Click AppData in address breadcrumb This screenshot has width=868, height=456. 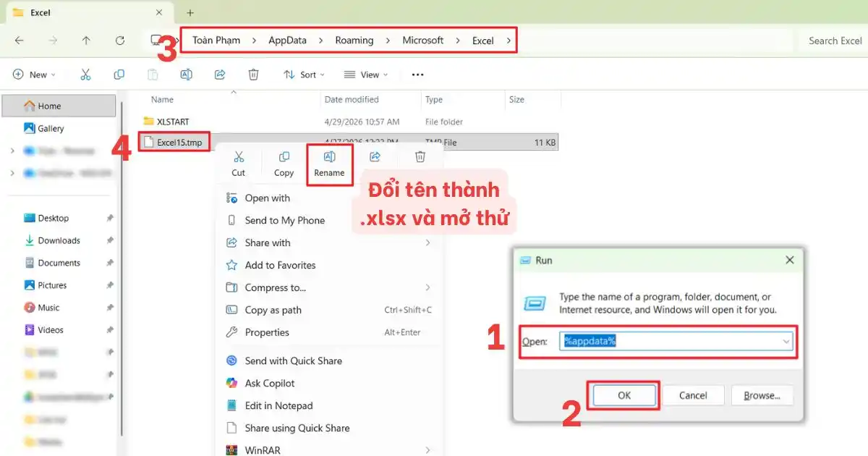coord(288,41)
